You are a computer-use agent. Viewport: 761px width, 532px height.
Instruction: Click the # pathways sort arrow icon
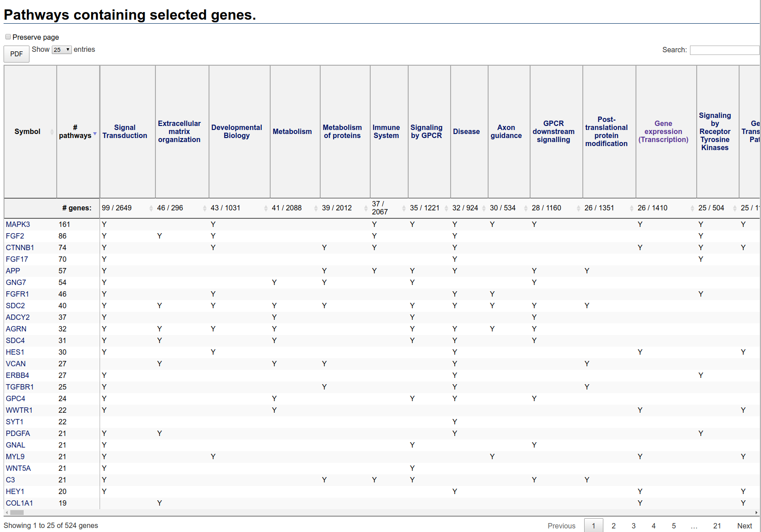[x=95, y=134]
